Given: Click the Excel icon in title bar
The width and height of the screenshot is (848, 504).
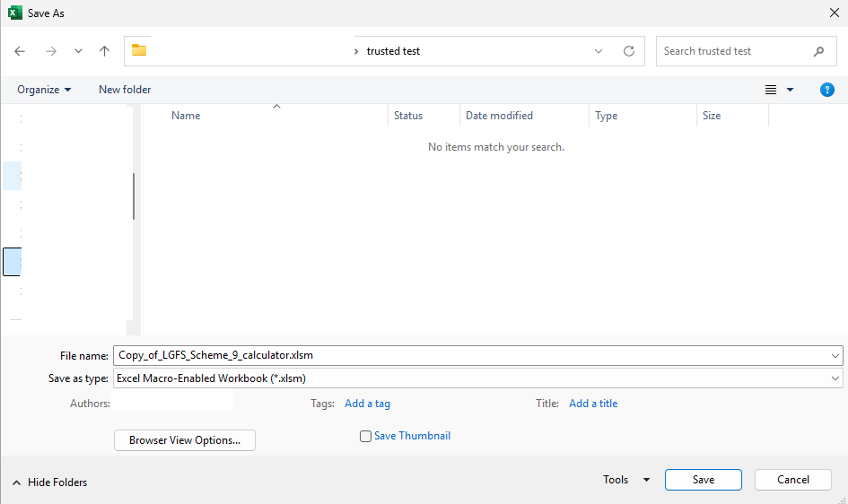Looking at the screenshot, I should click(14, 13).
